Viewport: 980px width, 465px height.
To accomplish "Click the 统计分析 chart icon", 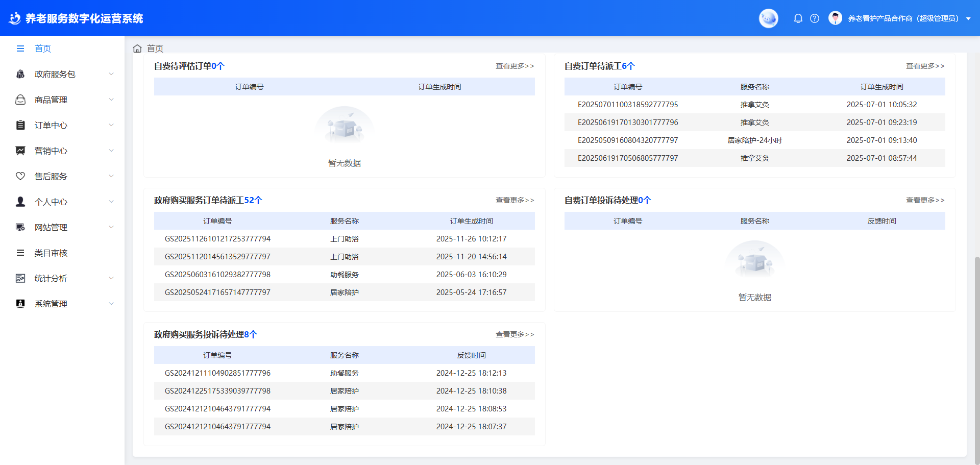I will (x=20, y=278).
